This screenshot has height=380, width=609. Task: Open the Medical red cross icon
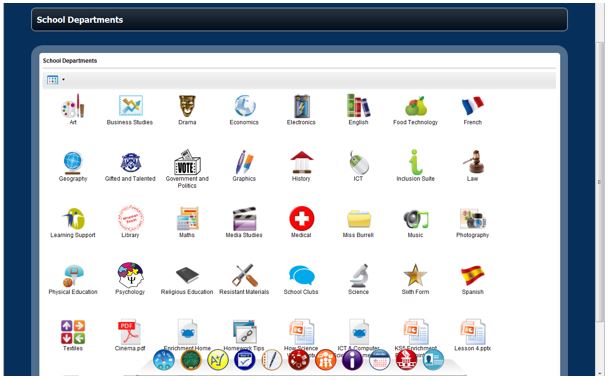pyautogui.click(x=301, y=218)
